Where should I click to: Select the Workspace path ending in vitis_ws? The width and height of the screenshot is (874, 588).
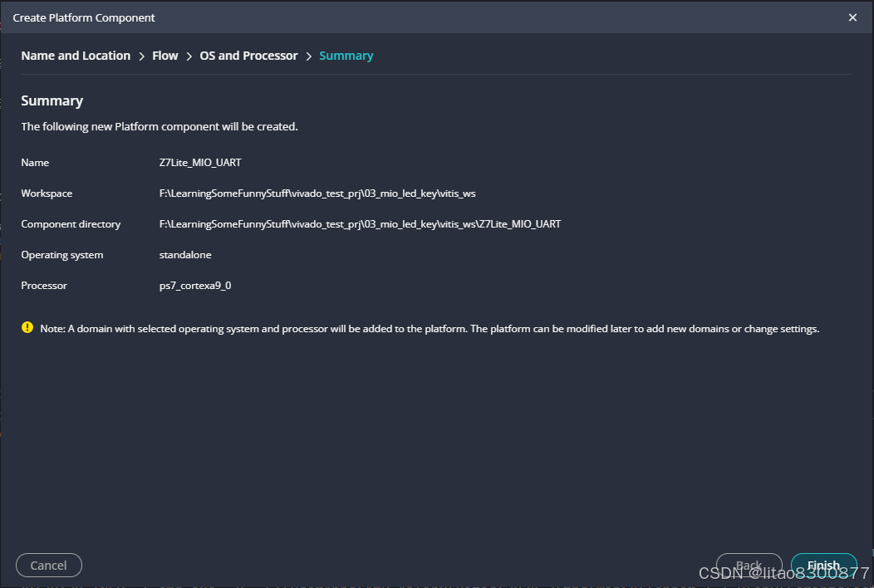pyautogui.click(x=317, y=194)
